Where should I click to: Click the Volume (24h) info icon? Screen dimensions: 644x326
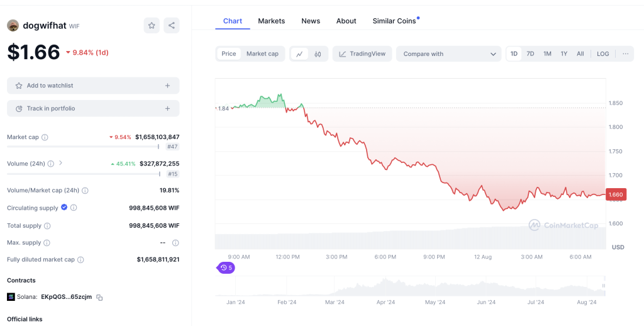click(x=50, y=164)
